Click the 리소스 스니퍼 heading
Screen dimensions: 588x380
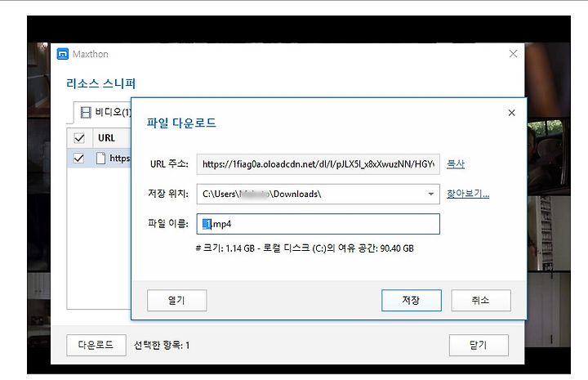point(101,83)
